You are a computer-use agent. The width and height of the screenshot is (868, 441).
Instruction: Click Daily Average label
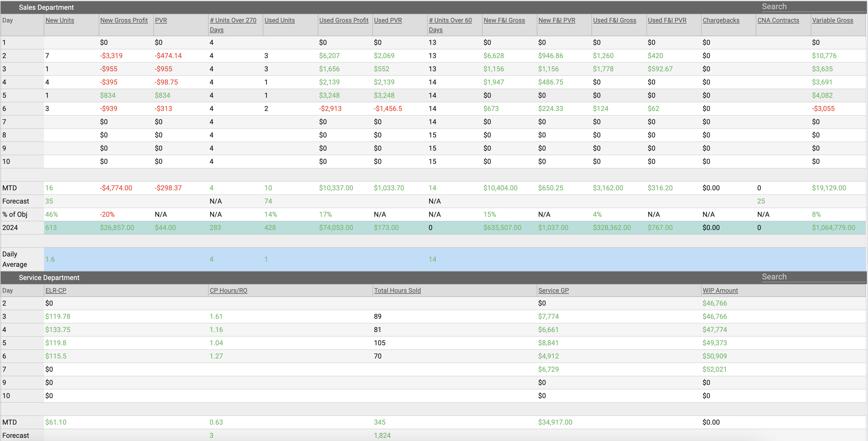(14, 259)
